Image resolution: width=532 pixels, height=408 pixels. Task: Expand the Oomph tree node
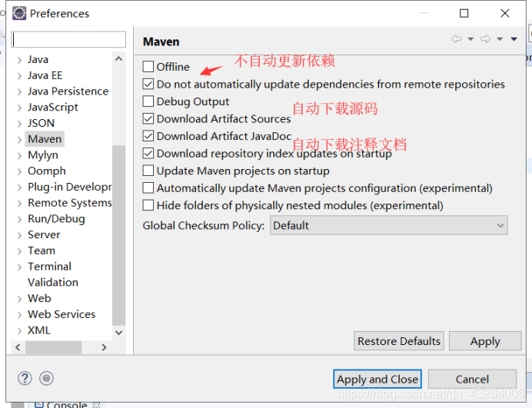pos(20,171)
